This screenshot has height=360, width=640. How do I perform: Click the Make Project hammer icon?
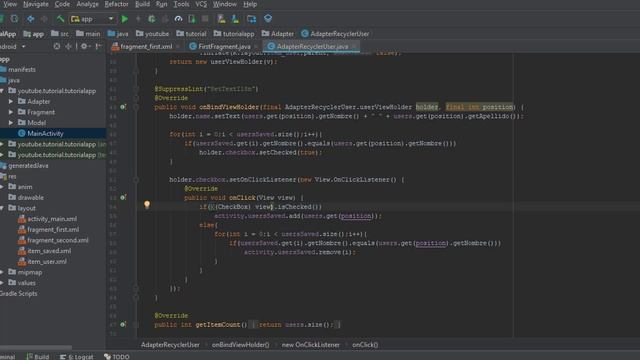pyautogui.click(x=60, y=19)
